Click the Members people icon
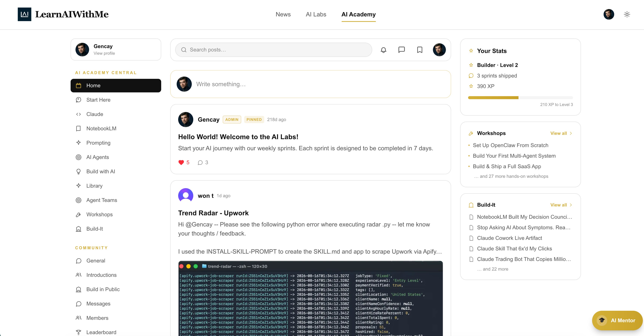This screenshot has height=336, width=644. tap(79, 318)
